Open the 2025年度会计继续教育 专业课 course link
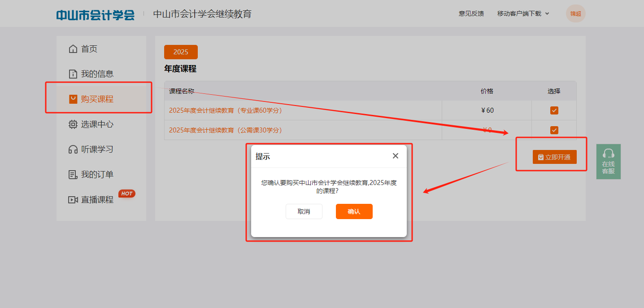Image resolution: width=644 pixels, height=308 pixels. coord(225,110)
